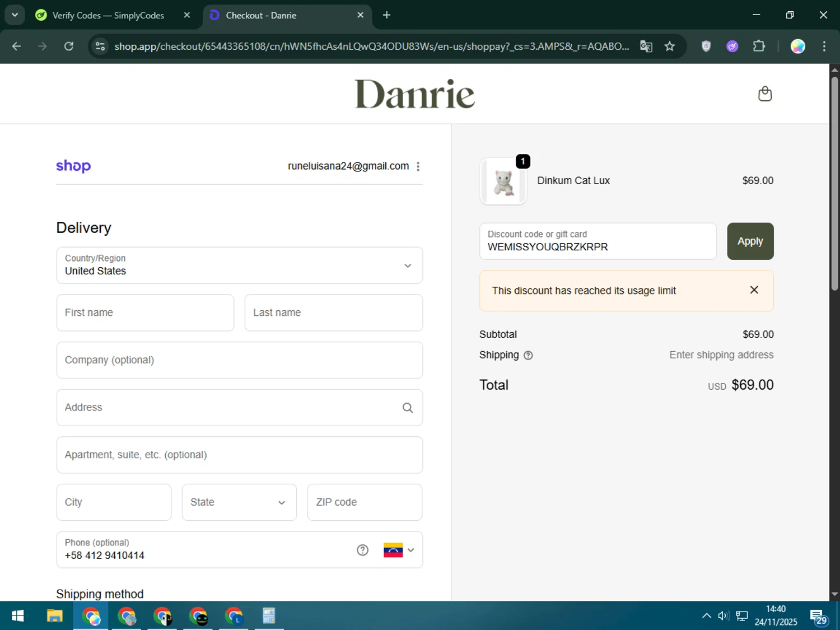This screenshot has height=630, width=840.
Task: Dismiss the usage limit discount error
Action: (x=754, y=290)
